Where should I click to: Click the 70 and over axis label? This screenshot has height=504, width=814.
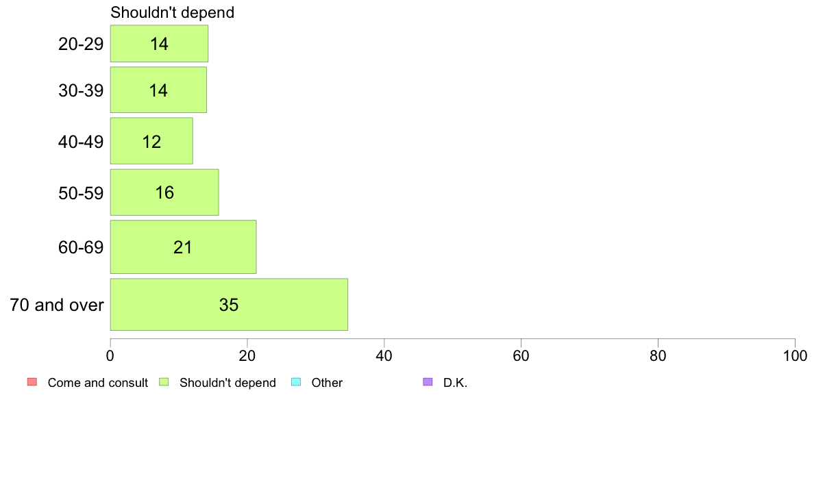[57, 305]
